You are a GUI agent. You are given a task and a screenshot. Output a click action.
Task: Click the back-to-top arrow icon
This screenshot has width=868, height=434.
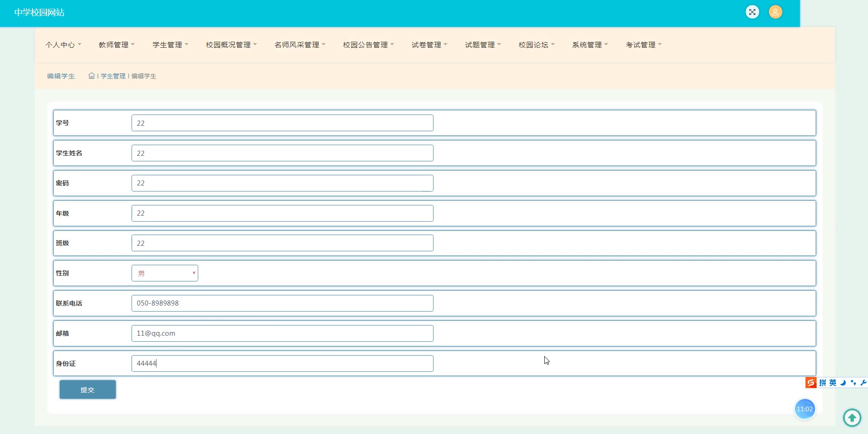pos(852,418)
